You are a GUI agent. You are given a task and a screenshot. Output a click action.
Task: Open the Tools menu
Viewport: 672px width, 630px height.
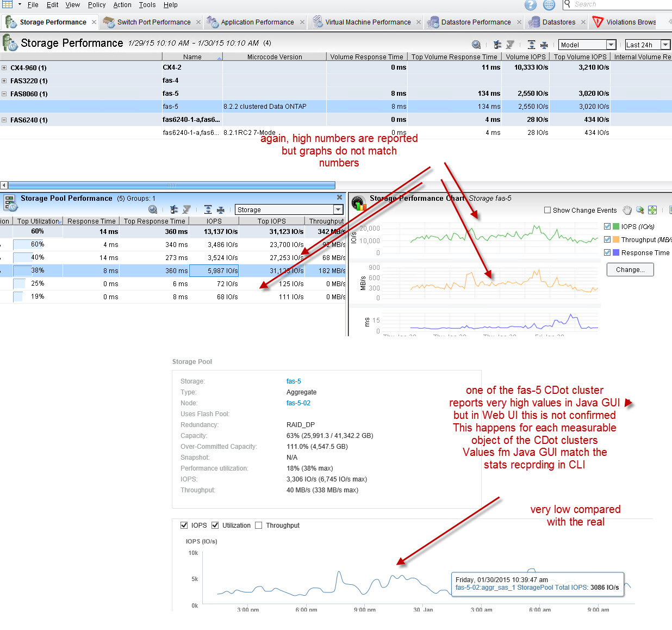click(x=147, y=5)
